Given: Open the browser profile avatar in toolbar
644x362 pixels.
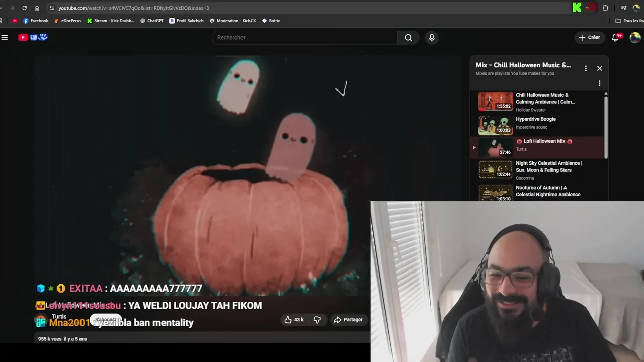Looking at the screenshot, I should point(636,8).
